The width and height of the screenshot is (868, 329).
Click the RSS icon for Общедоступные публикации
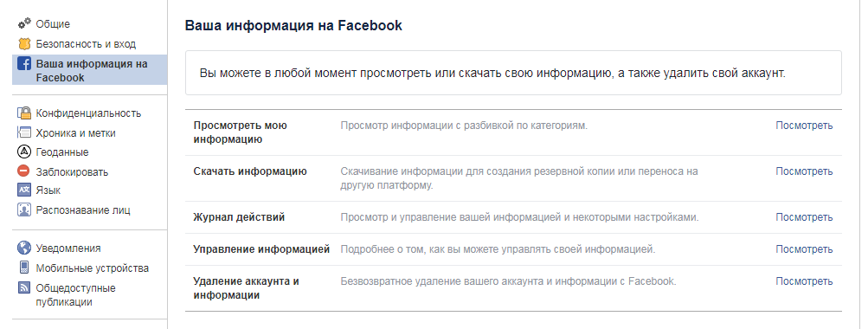point(24,287)
